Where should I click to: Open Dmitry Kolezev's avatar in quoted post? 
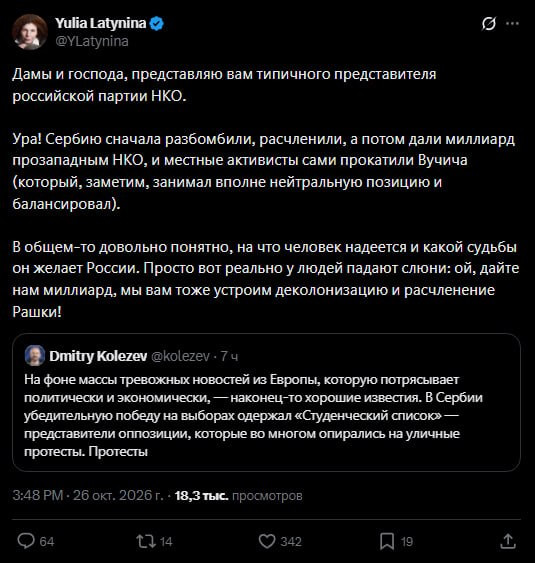point(35,355)
